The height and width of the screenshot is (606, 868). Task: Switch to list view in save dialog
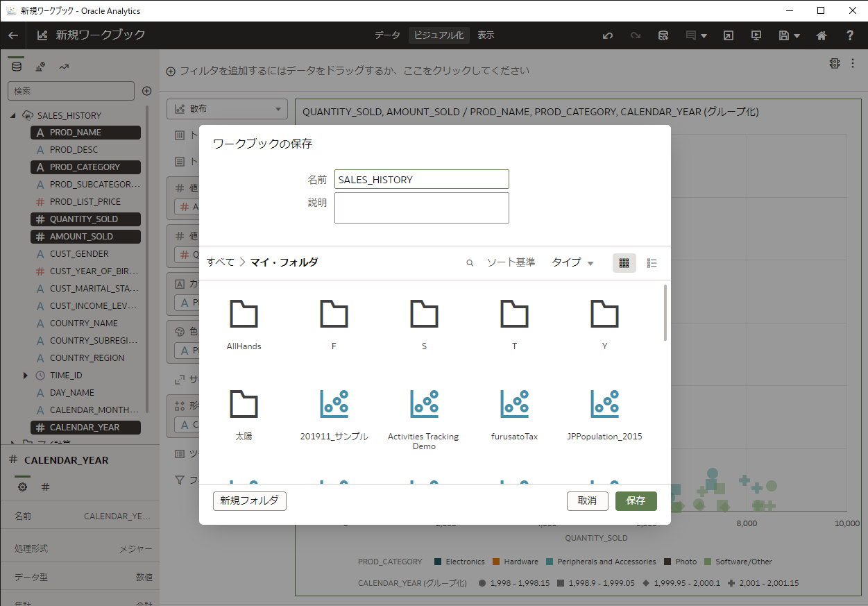click(652, 263)
